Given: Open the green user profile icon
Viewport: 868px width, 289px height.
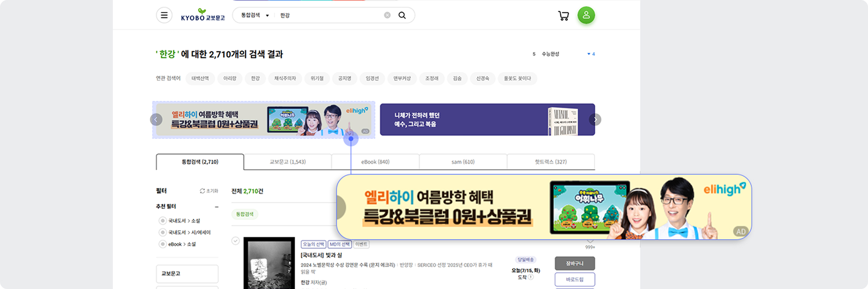Looking at the screenshot, I should 586,15.
